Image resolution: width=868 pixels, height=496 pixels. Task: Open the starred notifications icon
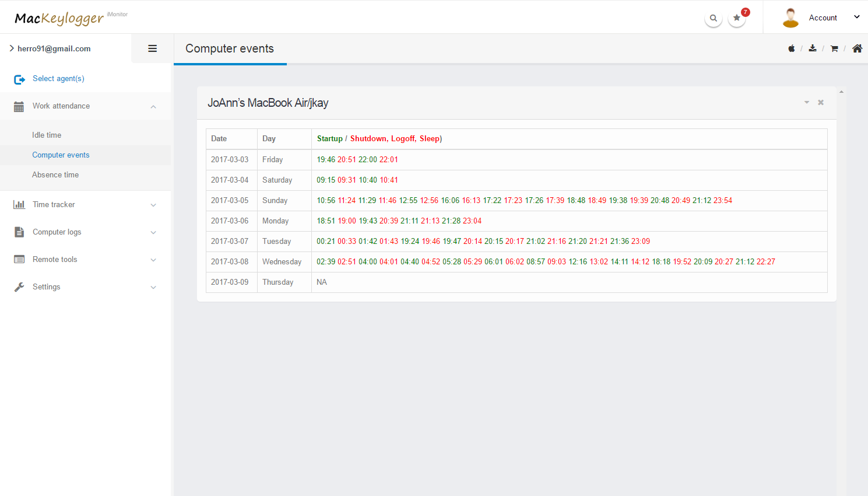737,18
